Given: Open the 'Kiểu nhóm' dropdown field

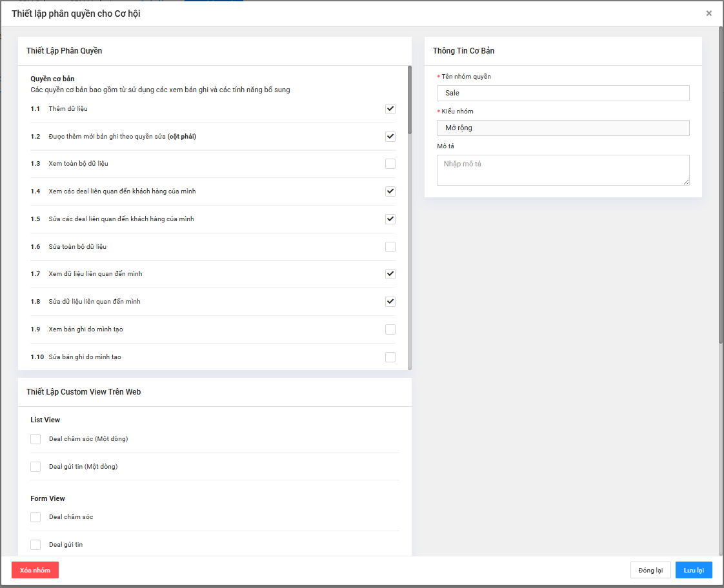Looking at the screenshot, I should click(x=563, y=128).
